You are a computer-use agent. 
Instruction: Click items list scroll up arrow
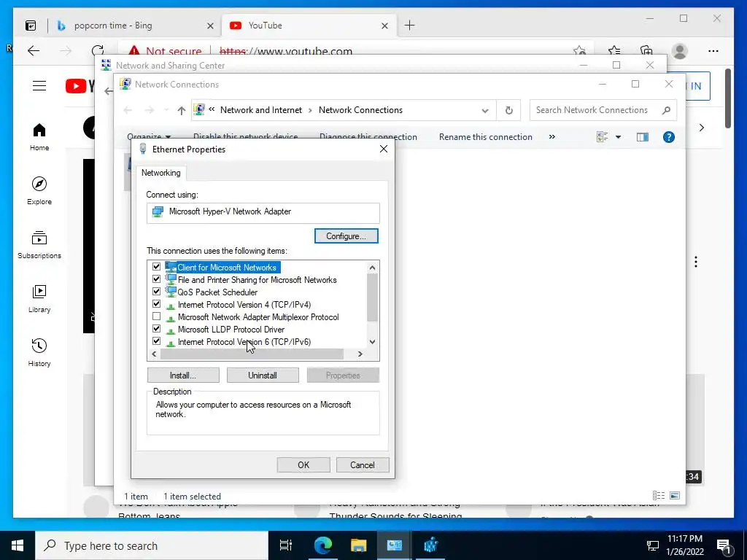[373, 268]
